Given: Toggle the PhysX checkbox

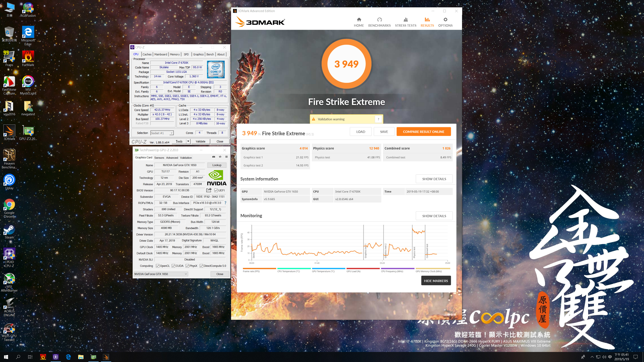Looking at the screenshot, I should 187,266.
